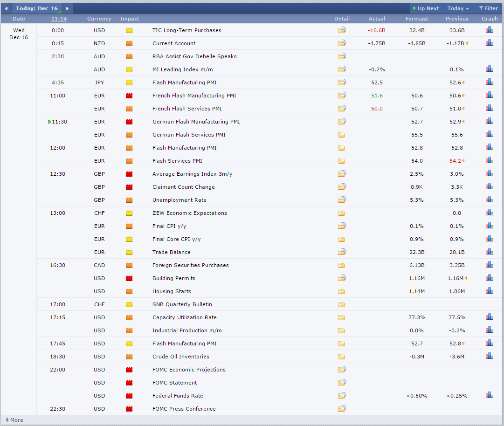This screenshot has height=426, width=504.
Task: View graph for Federal Funds Rate
Action: click(489, 395)
